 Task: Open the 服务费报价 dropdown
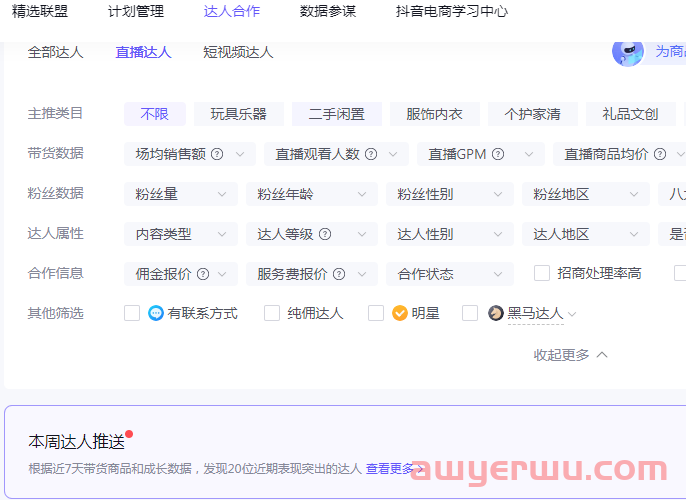[x=312, y=274]
